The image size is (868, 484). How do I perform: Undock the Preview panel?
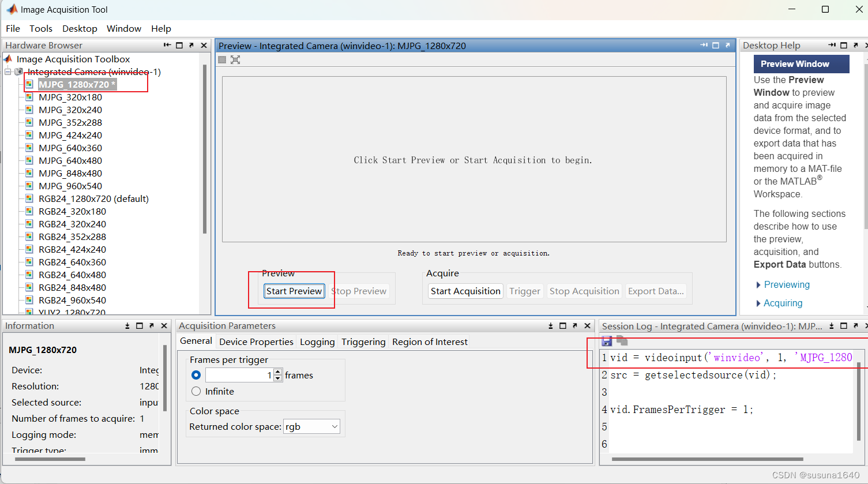[728, 45]
